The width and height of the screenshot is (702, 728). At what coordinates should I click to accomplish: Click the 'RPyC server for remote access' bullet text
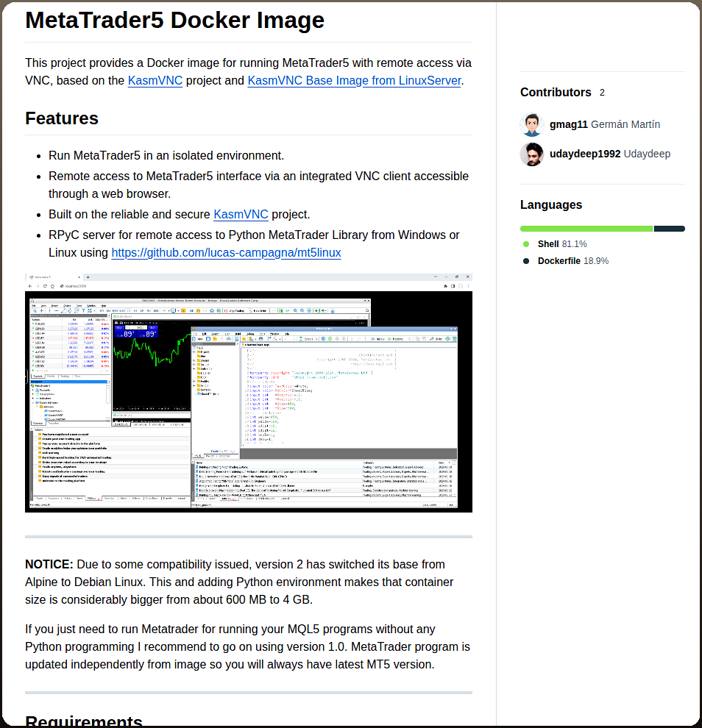254,243
